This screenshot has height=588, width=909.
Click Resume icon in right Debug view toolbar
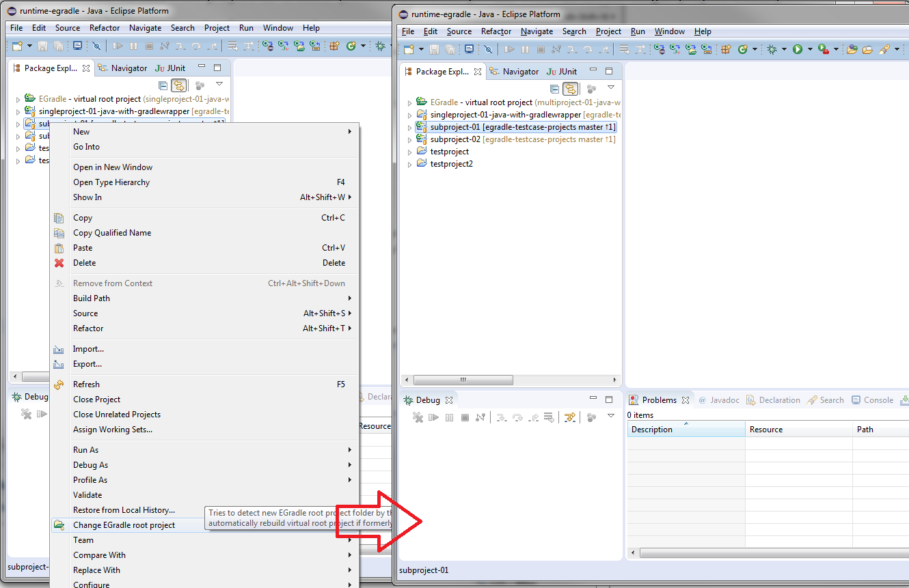pyautogui.click(x=433, y=417)
